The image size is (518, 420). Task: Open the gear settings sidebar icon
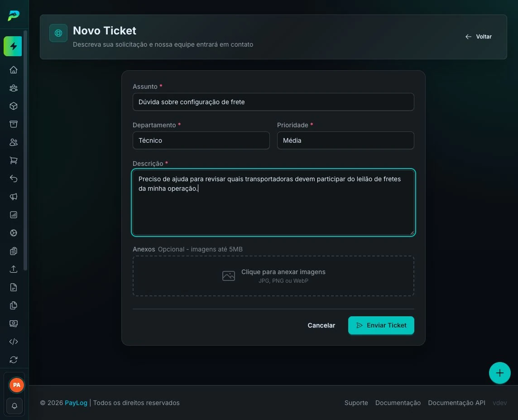[x=14, y=233]
